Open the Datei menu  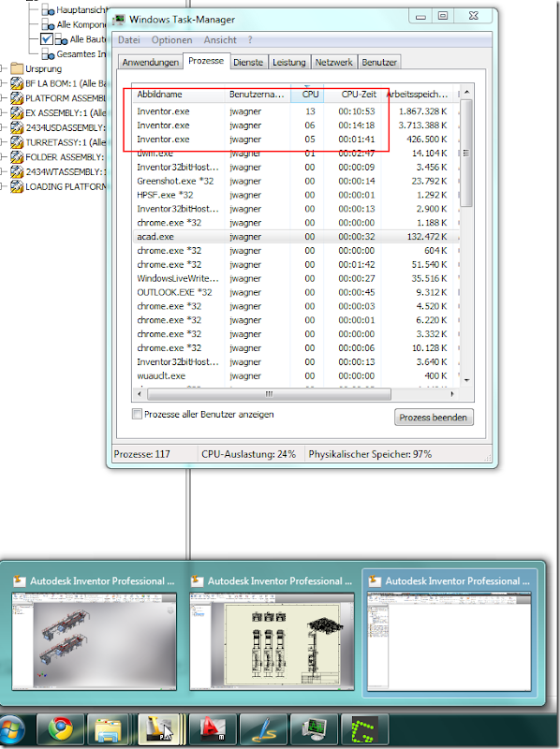(x=129, y=40)
